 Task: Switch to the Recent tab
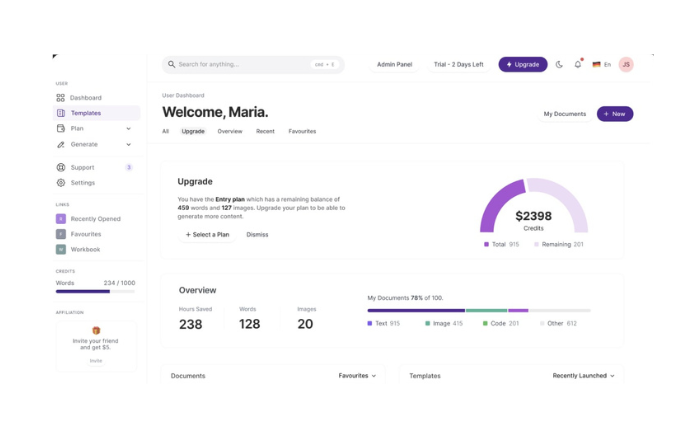point(265,131)
